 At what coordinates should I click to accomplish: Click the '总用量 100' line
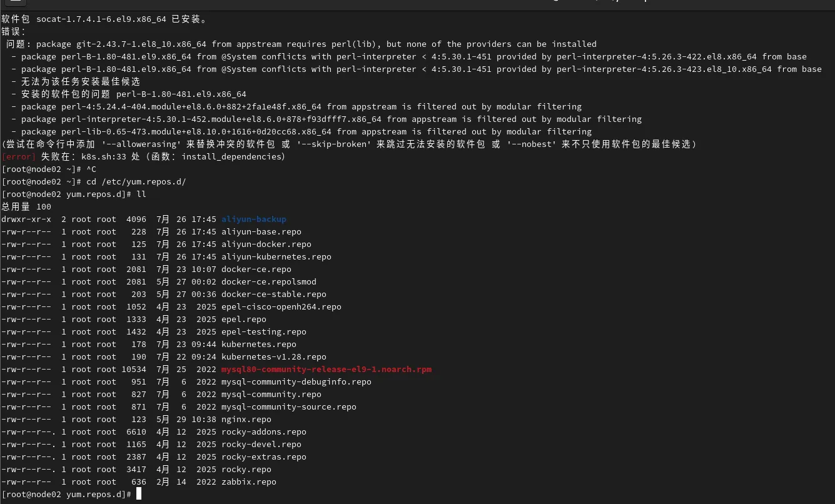26,206
